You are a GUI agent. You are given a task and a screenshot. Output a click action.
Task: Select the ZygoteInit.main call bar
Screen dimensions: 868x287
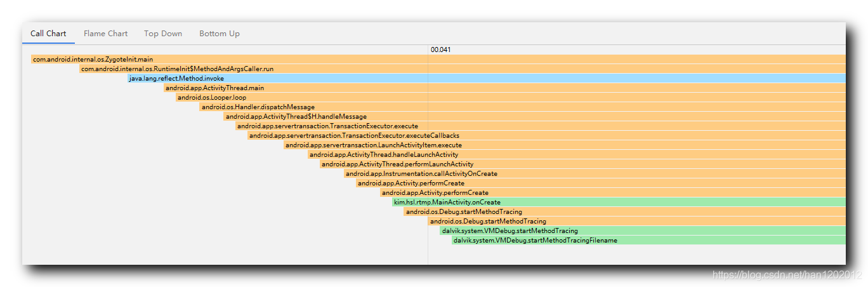tap(438, 59)
